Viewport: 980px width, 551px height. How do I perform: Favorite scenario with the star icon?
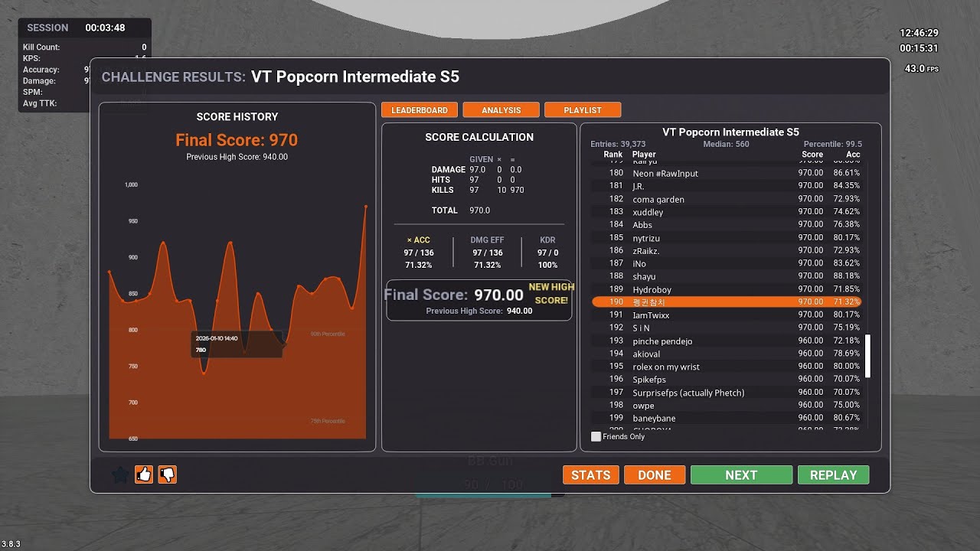tap(120, 475)
